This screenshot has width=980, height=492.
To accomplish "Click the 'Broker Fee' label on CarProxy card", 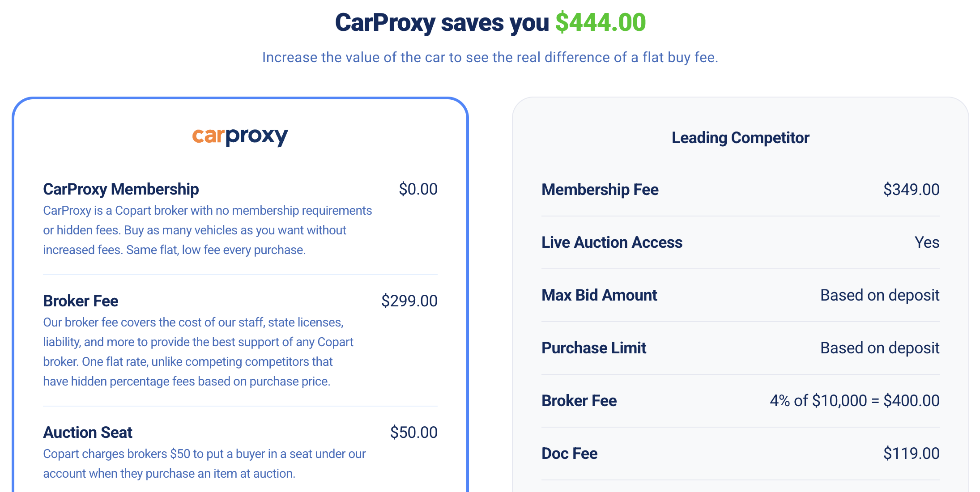I will (81, 301).
